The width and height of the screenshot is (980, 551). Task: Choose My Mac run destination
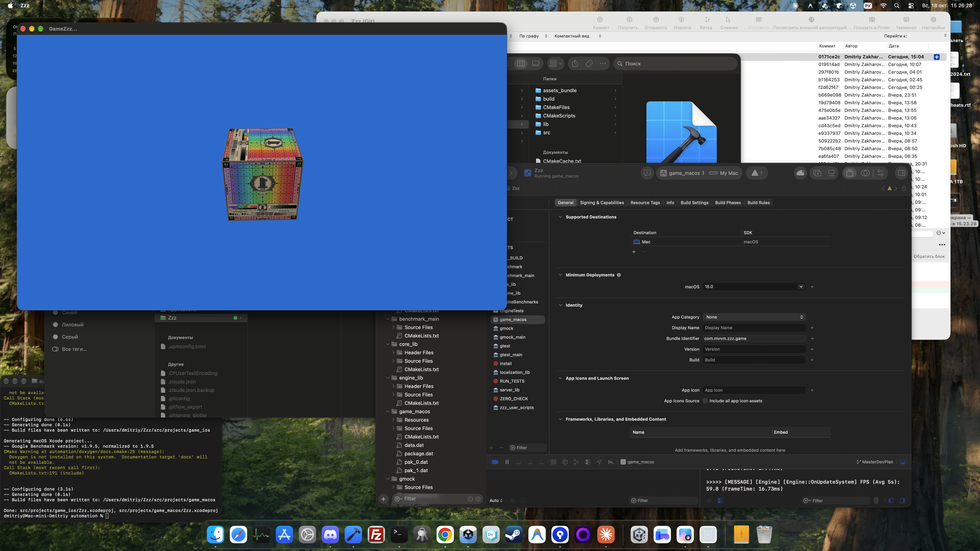click(724, 173)
